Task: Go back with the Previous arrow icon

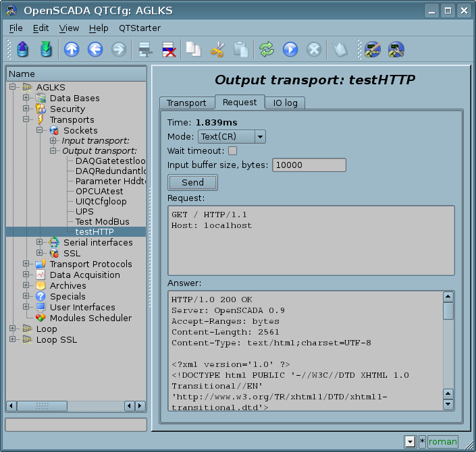Action: (95, 49)
